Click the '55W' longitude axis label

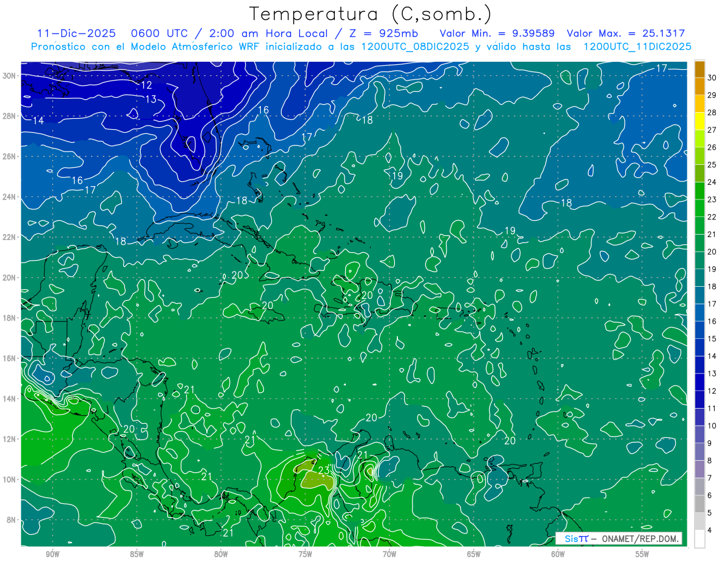642,554
